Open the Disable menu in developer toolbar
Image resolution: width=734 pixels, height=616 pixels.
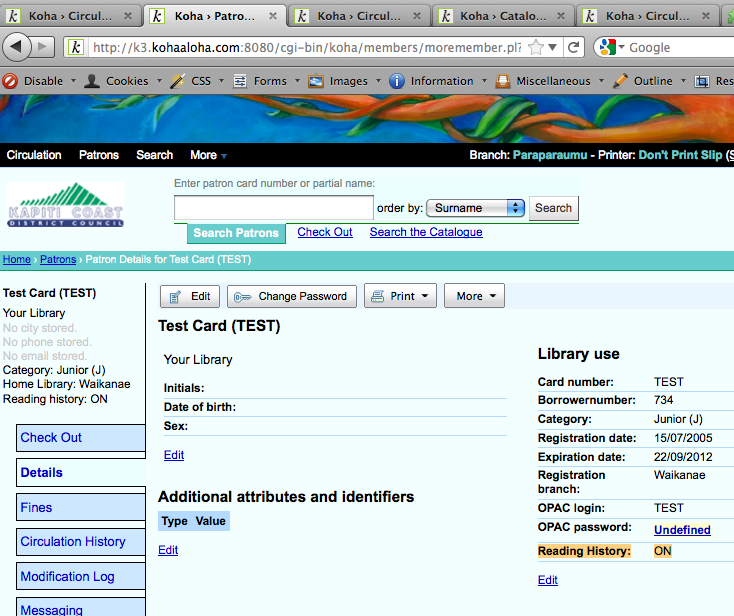(34, 81)
